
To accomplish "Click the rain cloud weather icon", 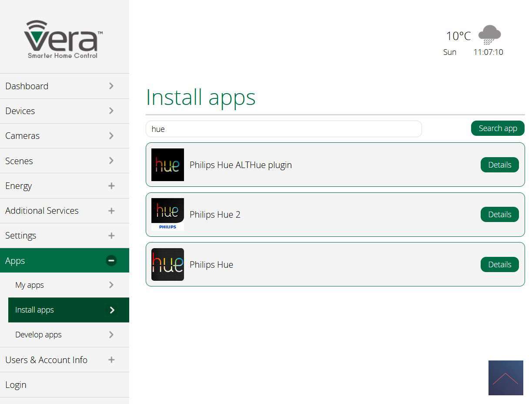I will (x=489, y=35).
